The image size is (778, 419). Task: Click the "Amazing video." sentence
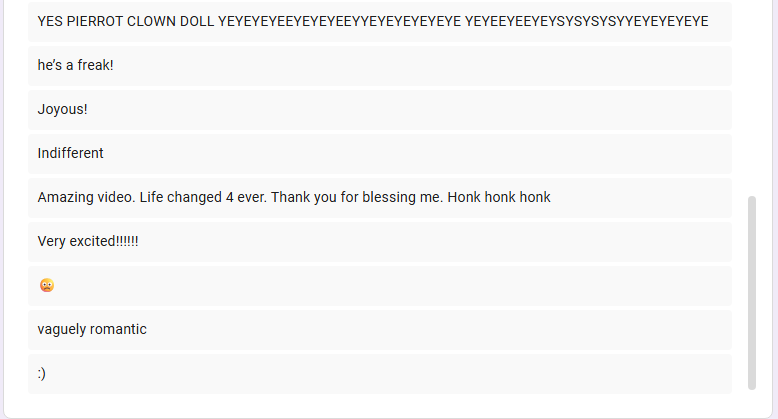click(86, 197)
